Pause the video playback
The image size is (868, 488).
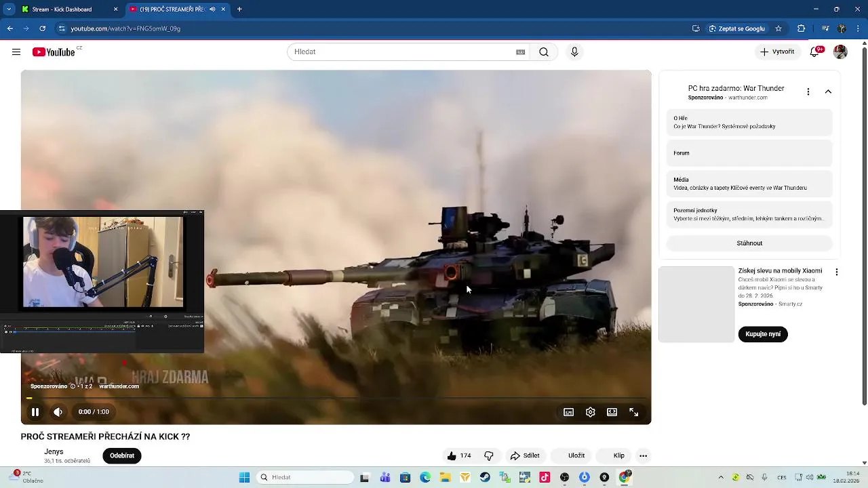click(35, 412)
